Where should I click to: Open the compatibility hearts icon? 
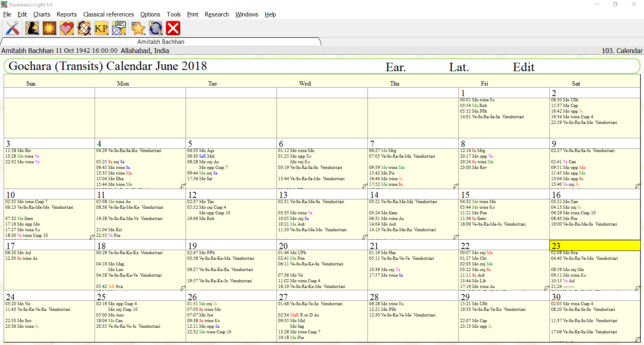pyautogui.click(x=67, y=28)
